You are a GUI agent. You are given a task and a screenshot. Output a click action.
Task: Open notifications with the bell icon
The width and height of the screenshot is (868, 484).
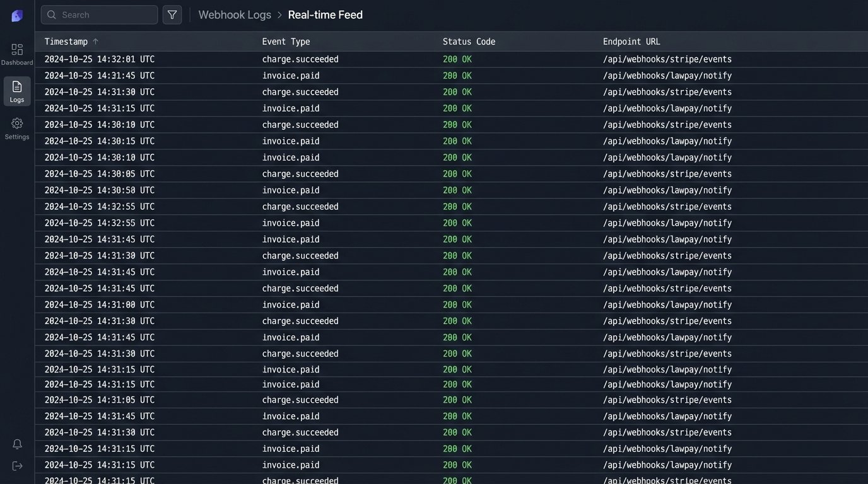pos(17,444)
